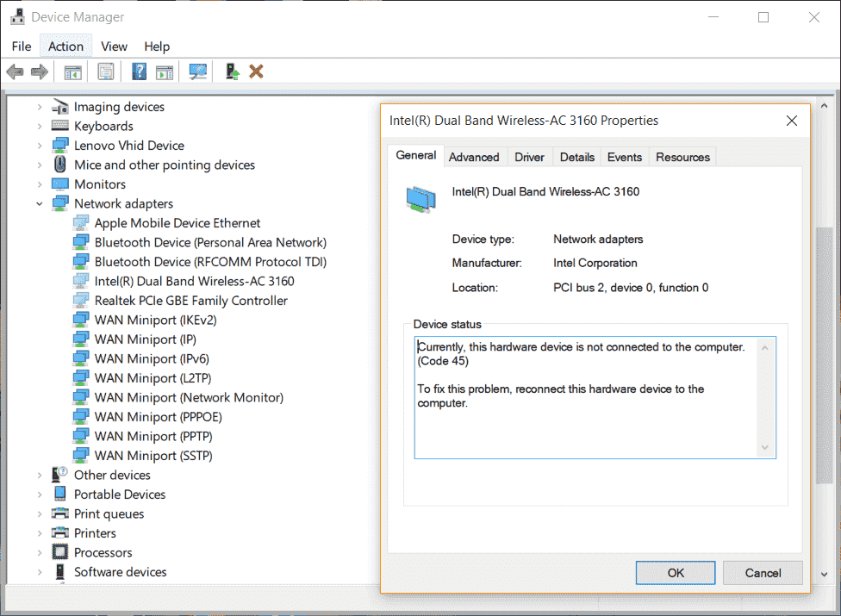
Task: Select Intel(R) Dual Band Wireless-AC 3160 in tree
Action: pyautogui.click(x=194, y=281)
